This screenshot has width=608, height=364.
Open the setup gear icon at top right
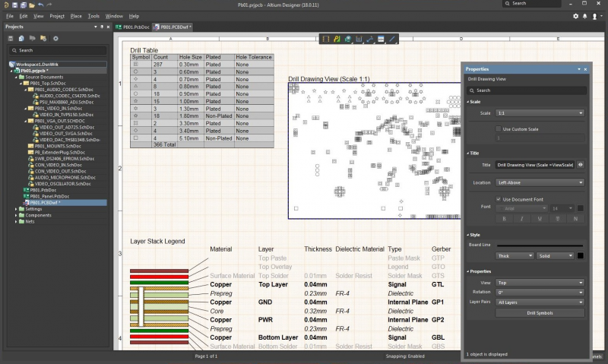(x=575, y=15)
